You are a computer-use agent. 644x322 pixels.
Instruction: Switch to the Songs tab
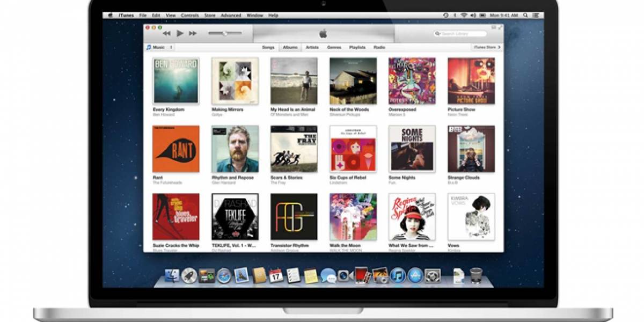[268, 47]
